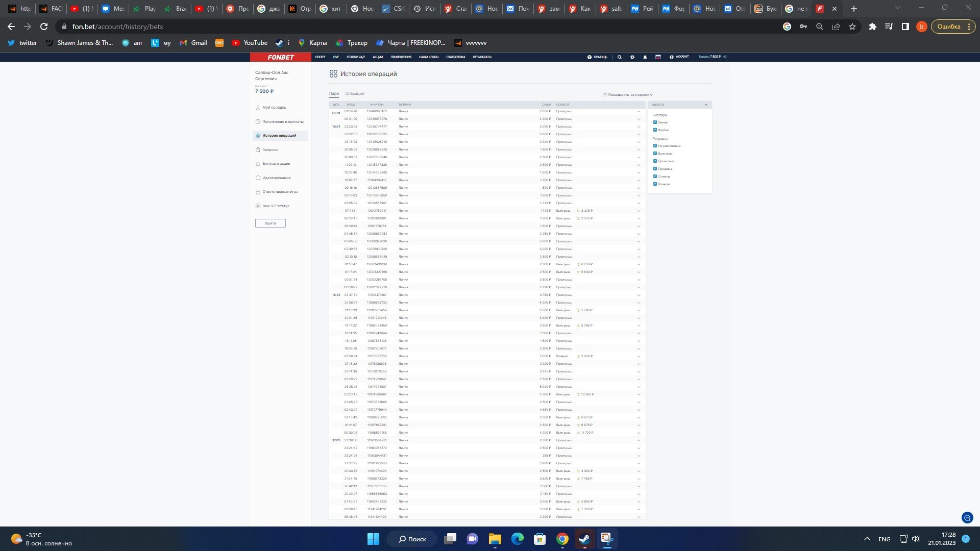Viewport: 980px width, 551px height.
Task: Click the notifications bell icon
Action: click(x=645, y=57)
